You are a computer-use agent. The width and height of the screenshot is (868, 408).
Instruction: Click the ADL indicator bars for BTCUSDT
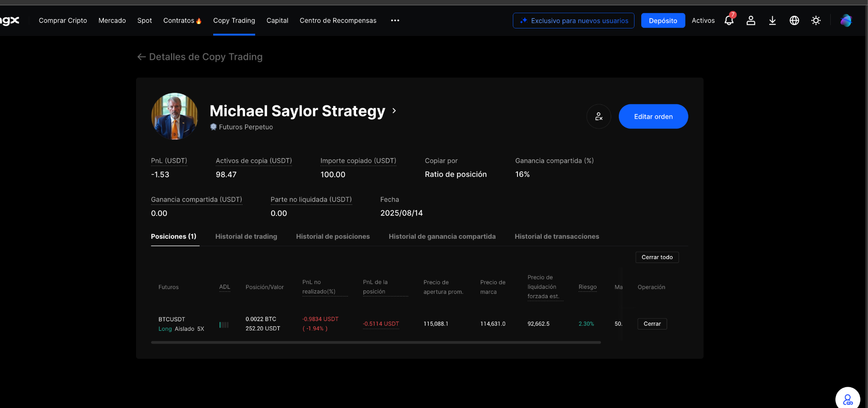[224, 325]
